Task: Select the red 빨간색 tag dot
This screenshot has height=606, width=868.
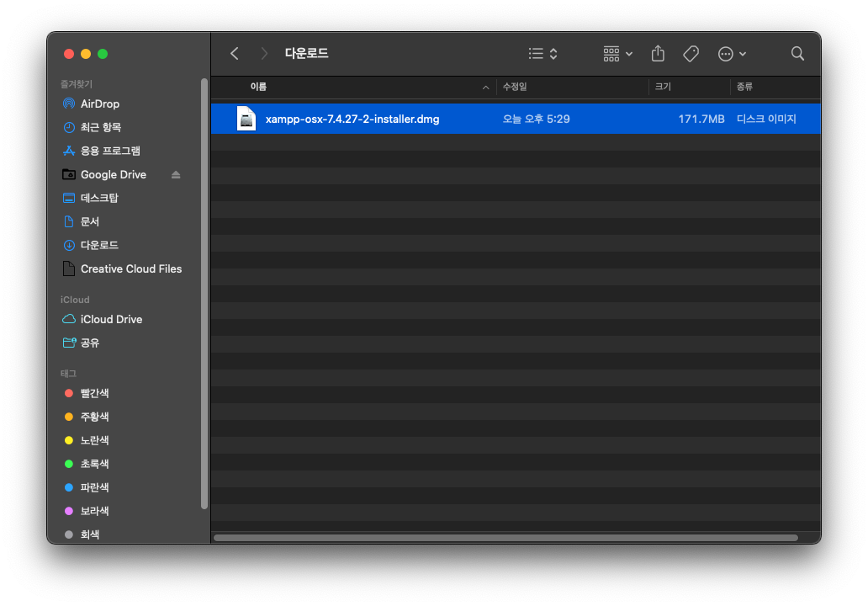Action: click(x=69, y=393)
